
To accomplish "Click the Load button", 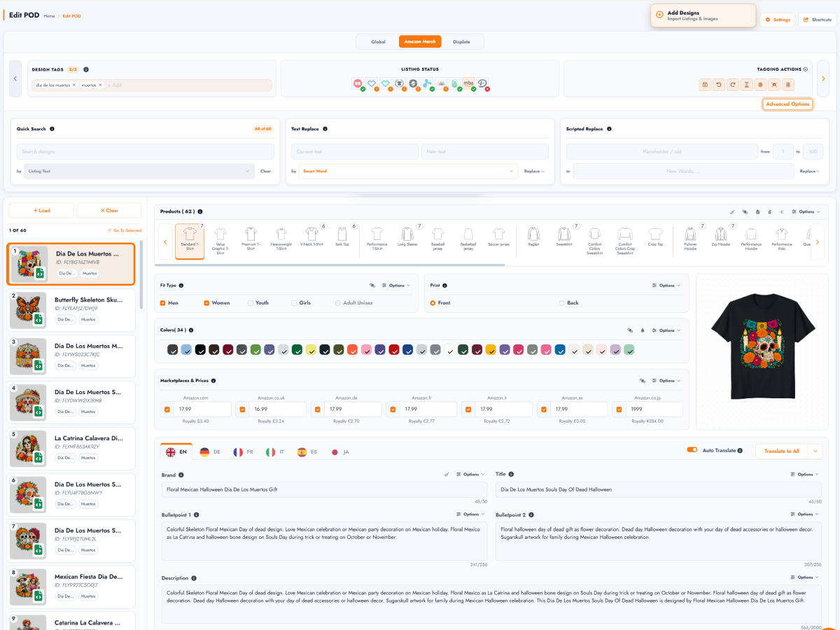I will 40,210.
